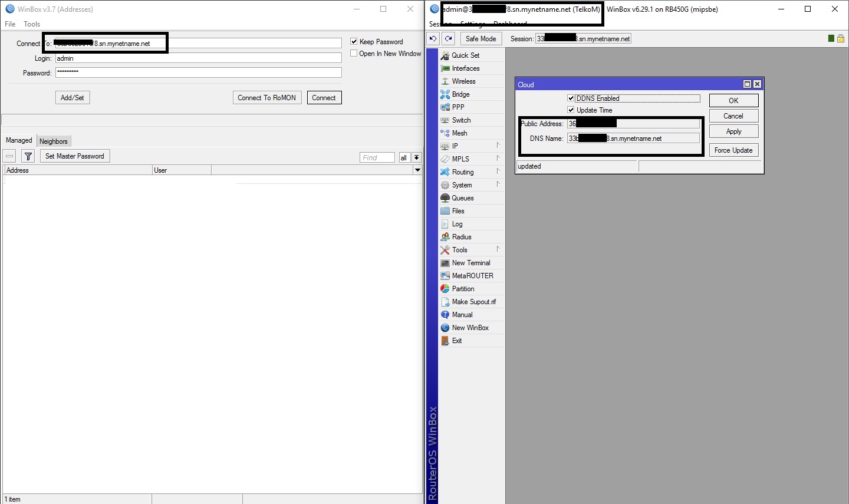Image resolution: width=849 pixels, height=504 pixels.
Task: Open the Radius sidebar entry
Action: click(x=472, y=237)
